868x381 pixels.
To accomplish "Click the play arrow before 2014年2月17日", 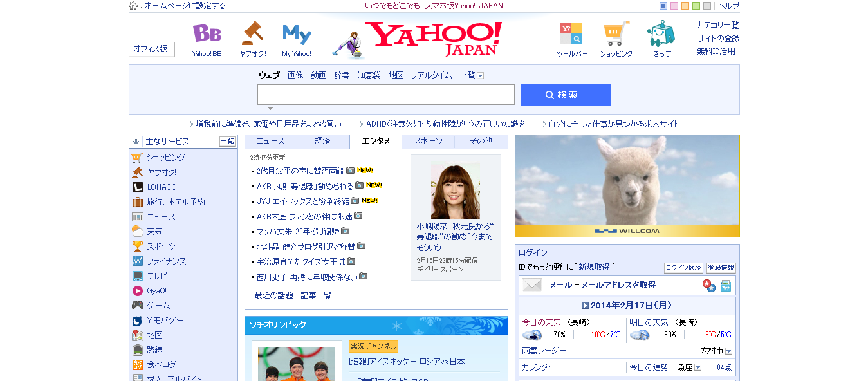I will pyautogui.click(x=586, y=306).
